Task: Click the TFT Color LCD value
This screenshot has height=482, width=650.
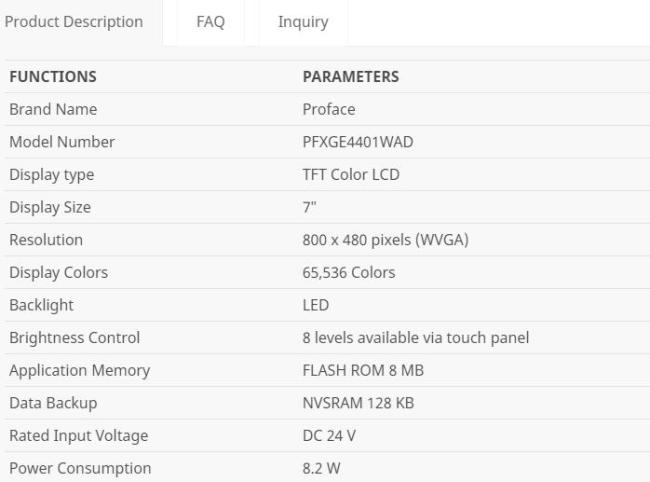Action: (x=351, y=174)
